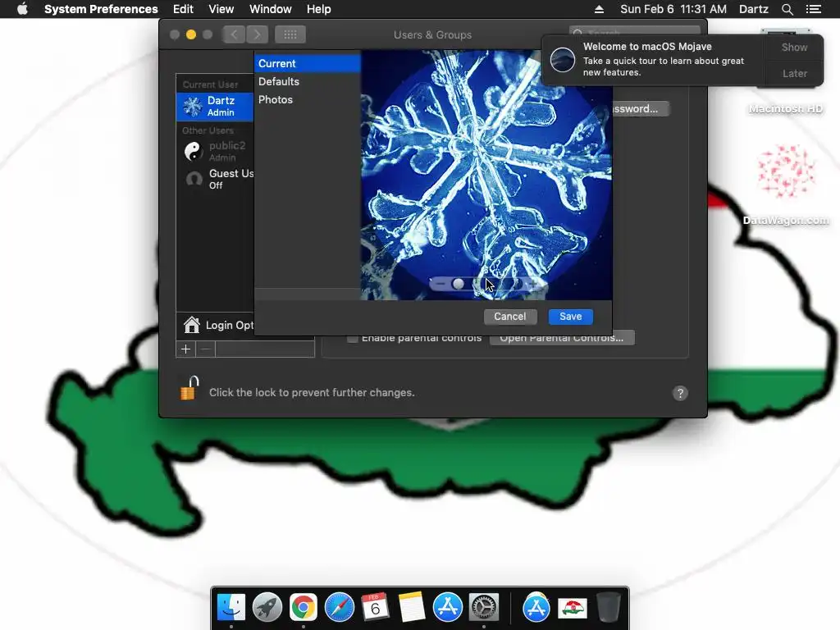Select public2 Admin user row
This screenshot has height=630, width=840.
point(215,151)
